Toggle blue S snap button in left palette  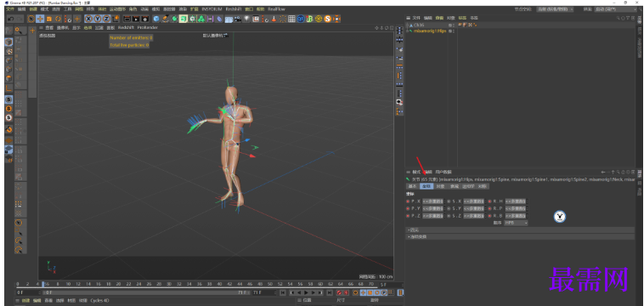pos(8,99)
